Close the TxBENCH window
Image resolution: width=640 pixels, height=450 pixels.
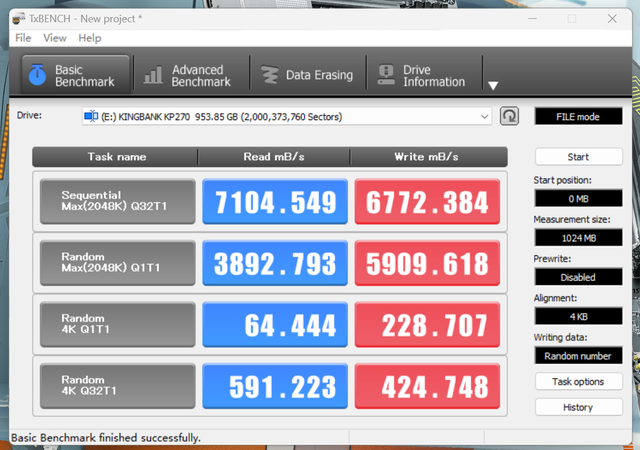[612, 18]
